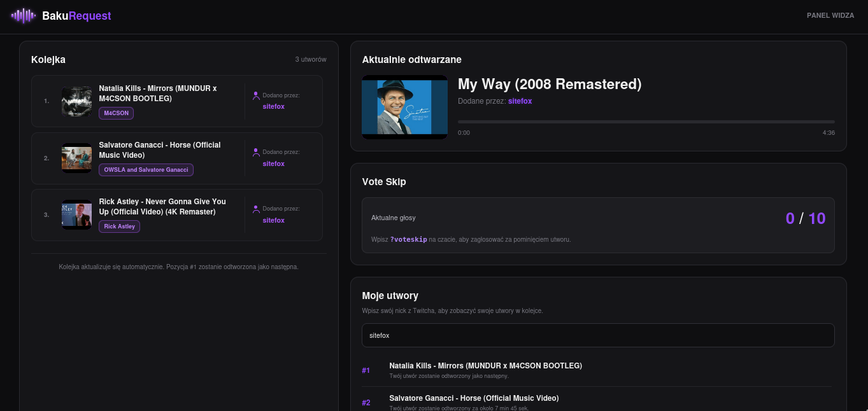Screen dimensions: 868x411
Task: Click the user icon in Rick Astley row
Action: tap(256, 209)
